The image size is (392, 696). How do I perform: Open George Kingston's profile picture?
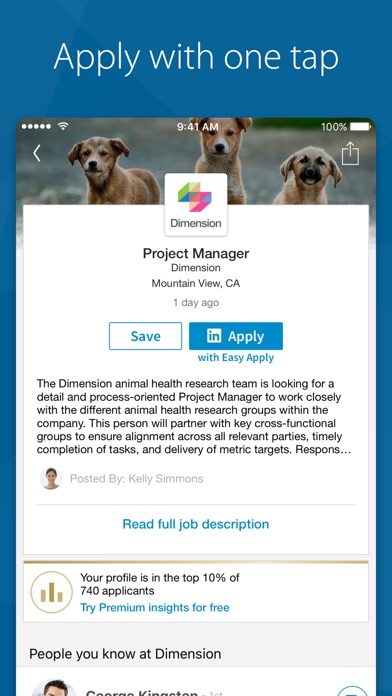[x=54, y=688]
